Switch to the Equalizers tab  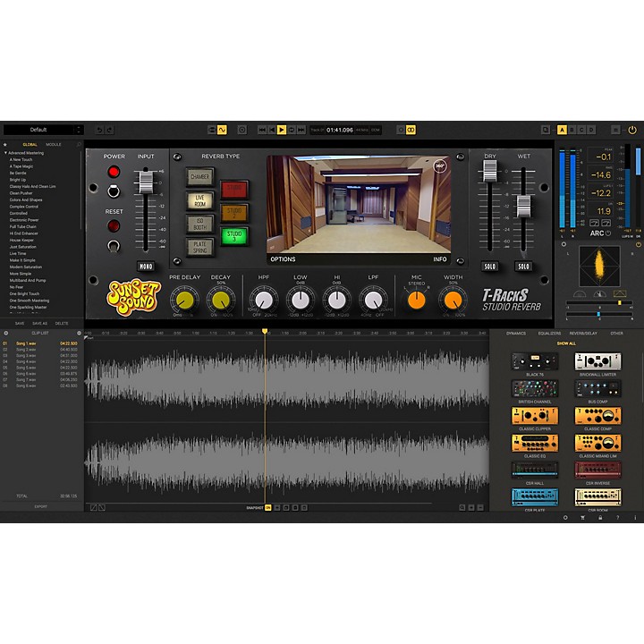(x=549, y=333)
